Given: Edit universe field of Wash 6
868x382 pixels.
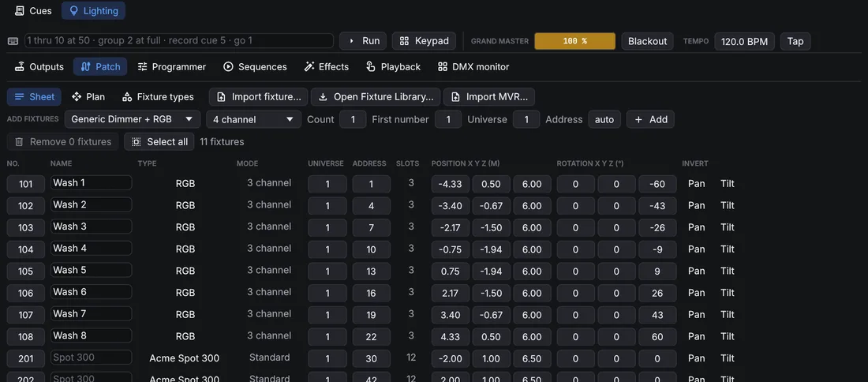Looking at the screenshot, I should pyautogui.click(x=327, y=294).
